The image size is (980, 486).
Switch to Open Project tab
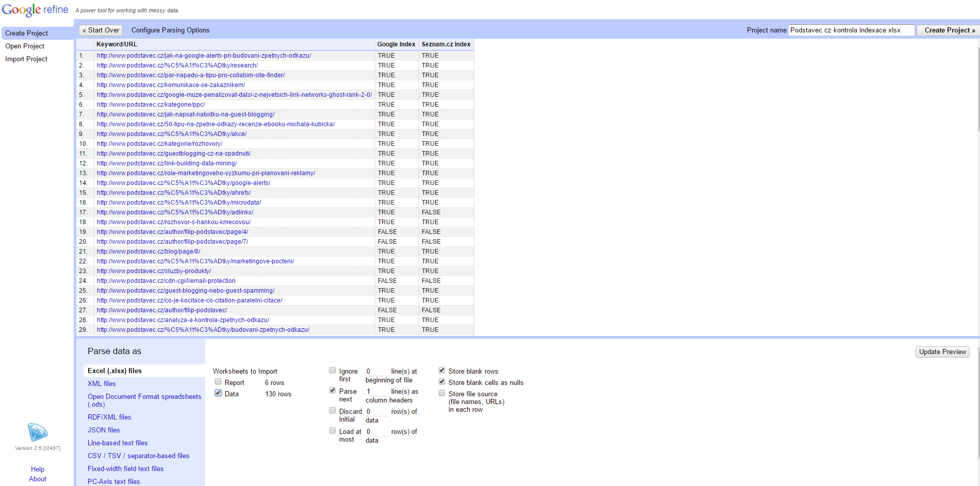pyautogui.click(x=25, y=46)
